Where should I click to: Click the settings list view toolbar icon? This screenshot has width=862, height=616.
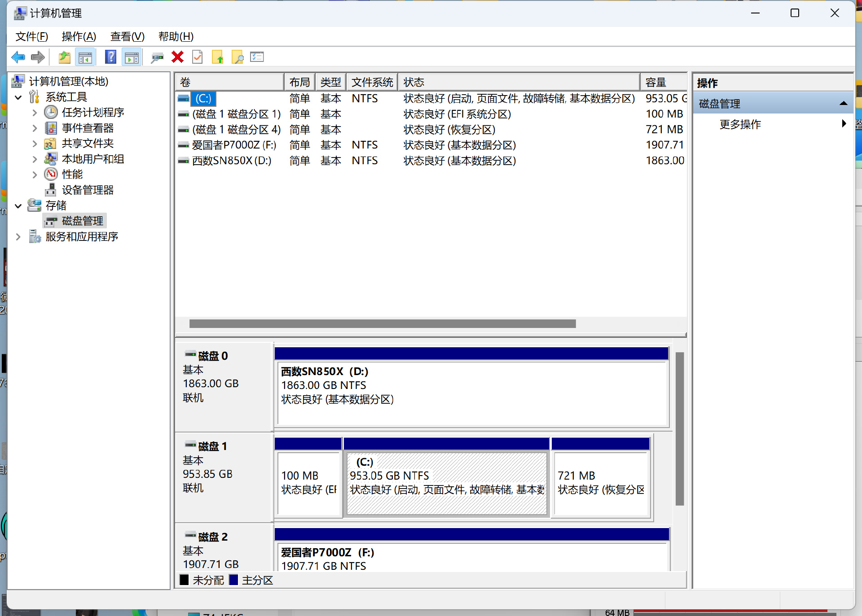click(257, 57)
